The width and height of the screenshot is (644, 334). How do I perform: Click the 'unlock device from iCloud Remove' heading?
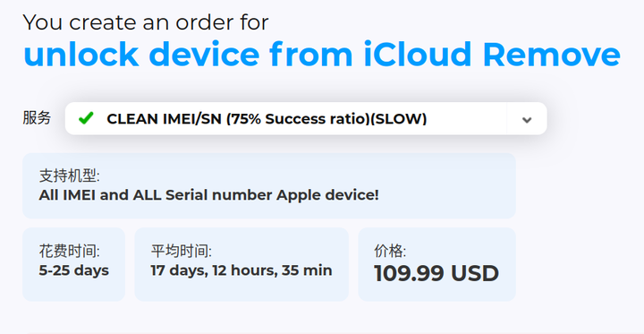point(322,54)
